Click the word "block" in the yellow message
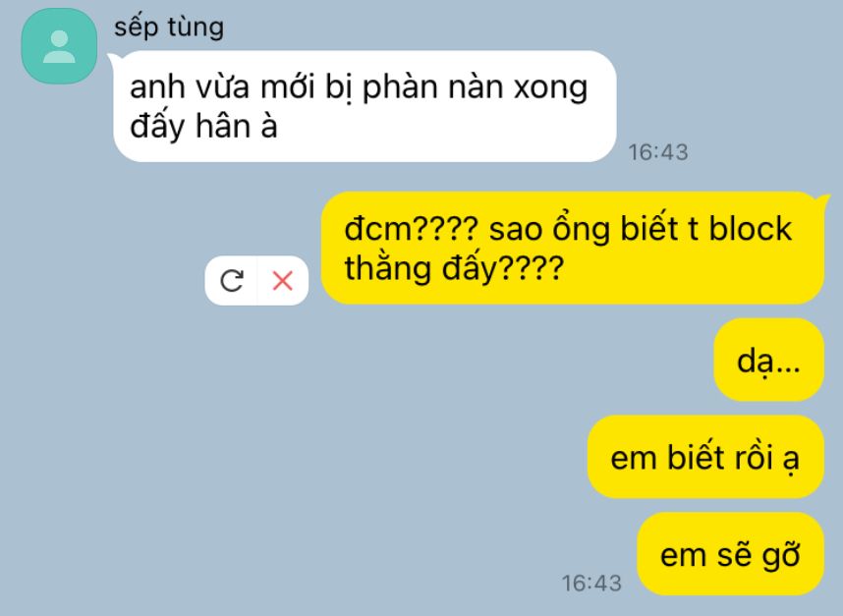Image resolution: width=843 pixels, height=616 pixels. (x=750, y=229)
